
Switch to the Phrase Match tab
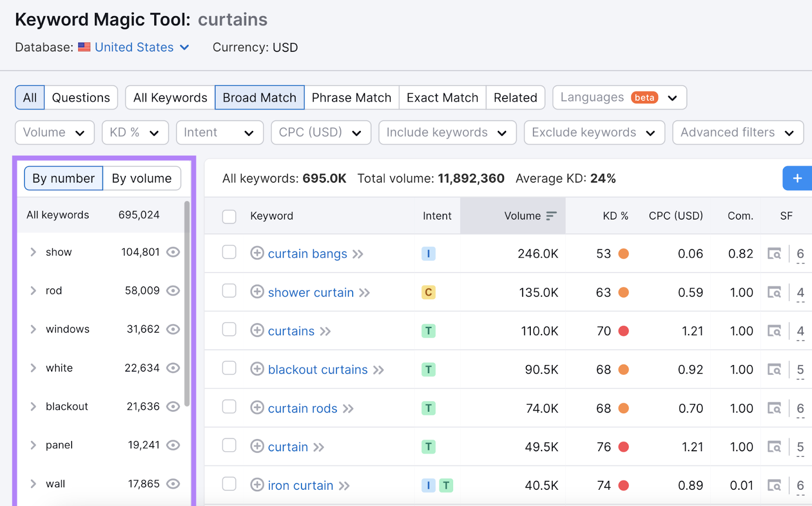[351, 97]
